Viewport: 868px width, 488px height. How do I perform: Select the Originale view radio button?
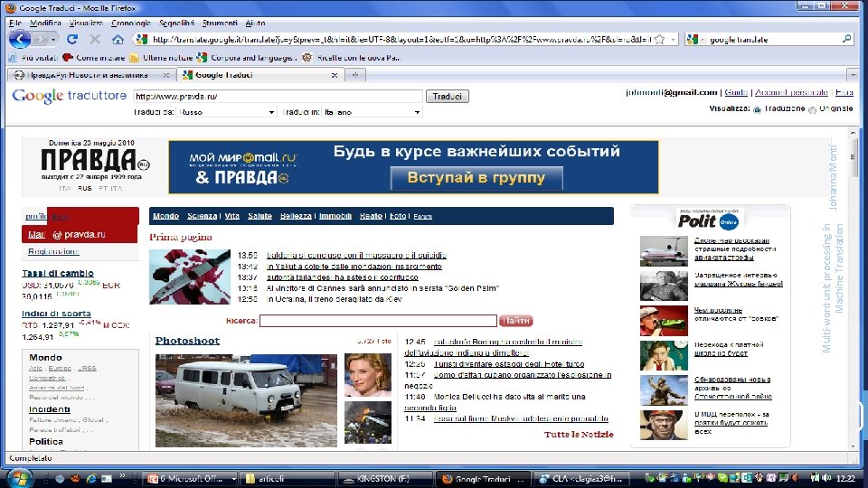pos(812,109)
